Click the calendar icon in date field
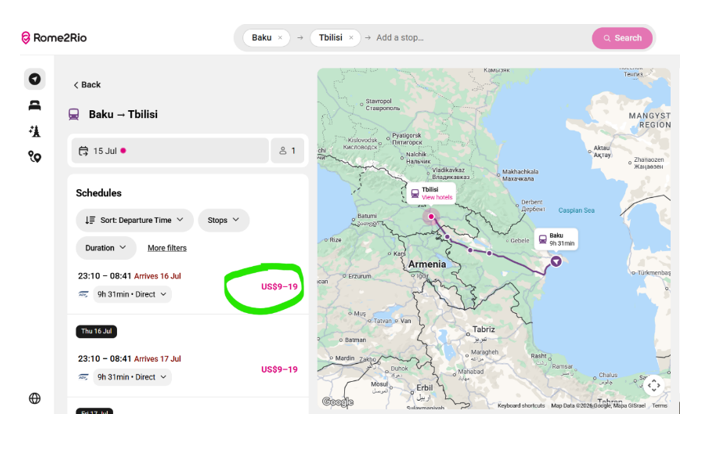 coord(83,151)
